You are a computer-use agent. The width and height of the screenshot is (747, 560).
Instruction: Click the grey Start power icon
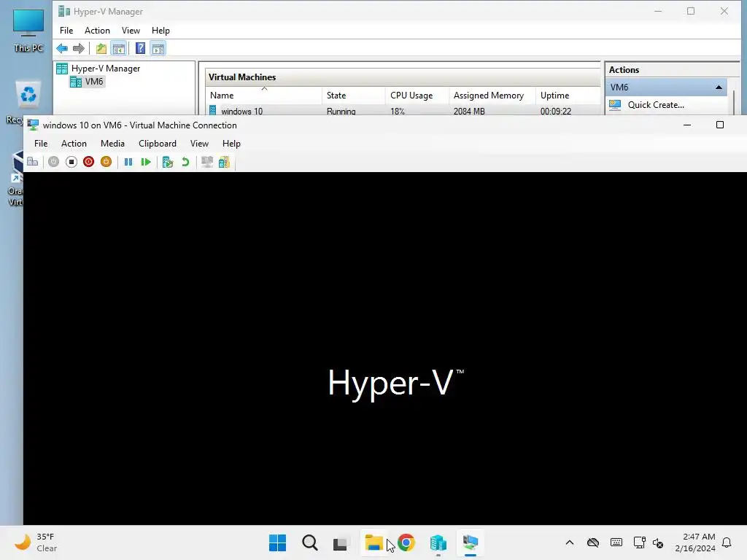click(53, 162)
